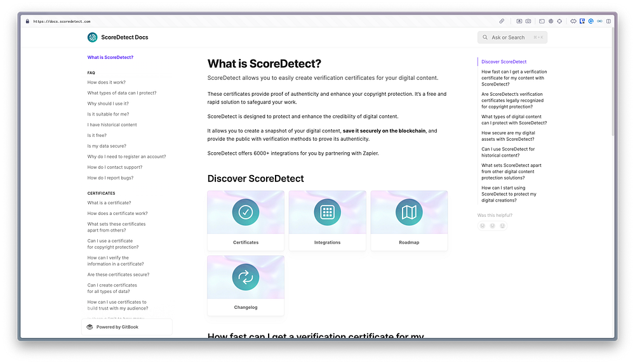Click the crosshair target icon in toolbar
Image resolution: width=635 pixels, height=364 pixels.
pos(559,21)
